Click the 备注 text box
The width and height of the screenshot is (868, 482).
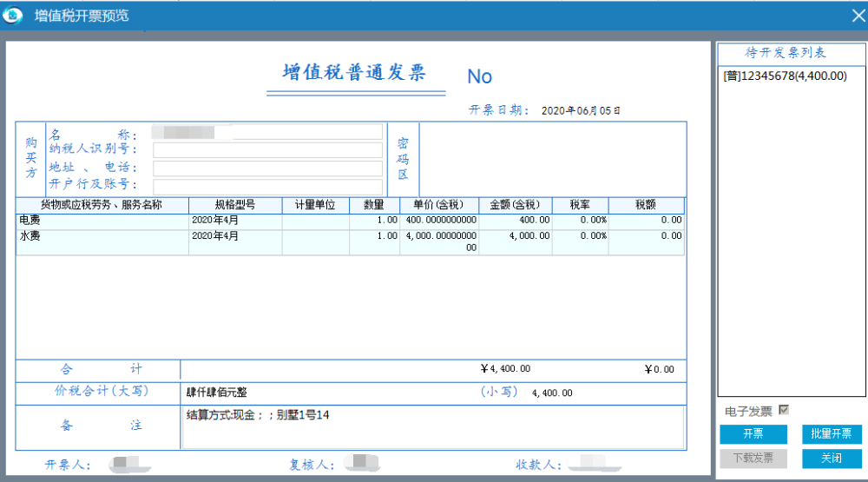tap(433, 427)
